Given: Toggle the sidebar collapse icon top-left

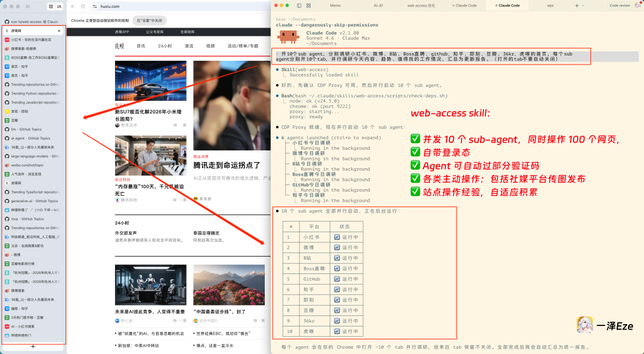Looking at the screenshot, I should (x=27, y=6).
